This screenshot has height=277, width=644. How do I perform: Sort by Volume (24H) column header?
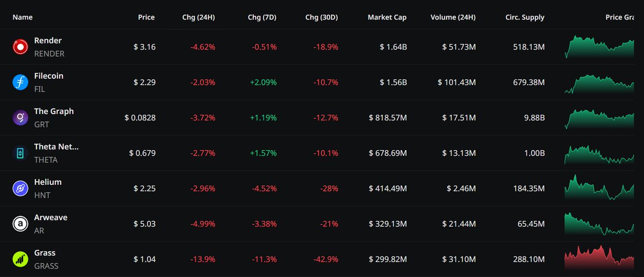pos(453,17)
